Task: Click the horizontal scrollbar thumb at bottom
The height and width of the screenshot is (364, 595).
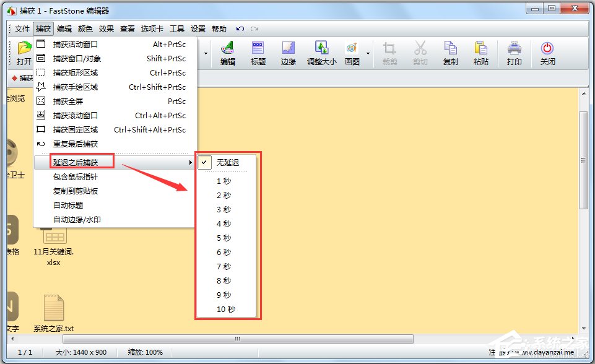Action: (x=238, y=339)
